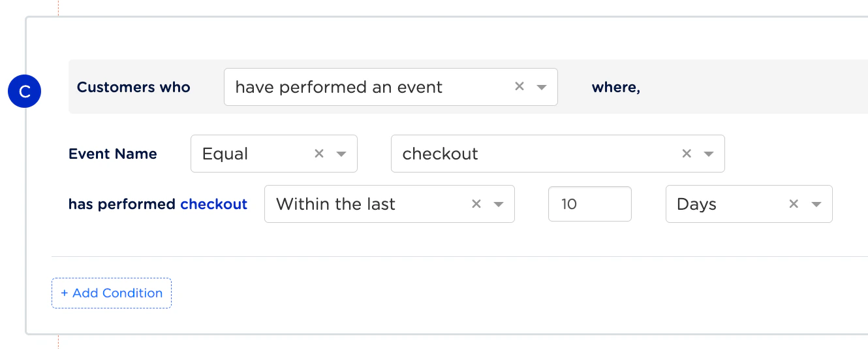Click the 'Days' text in unit box
The height and width of the screenshot is (349, 868).
click(x=696, y=205)
